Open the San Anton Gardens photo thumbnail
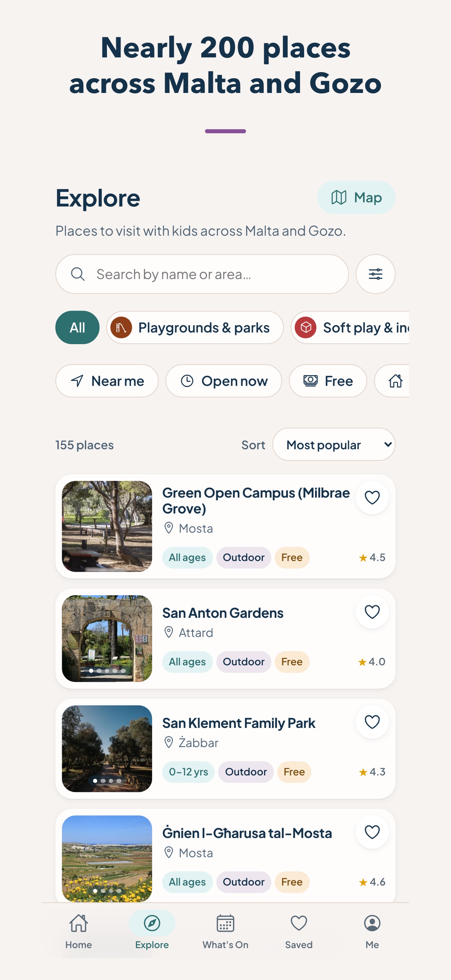The height and width of the screenshot is (980, 451). (107, 638)
